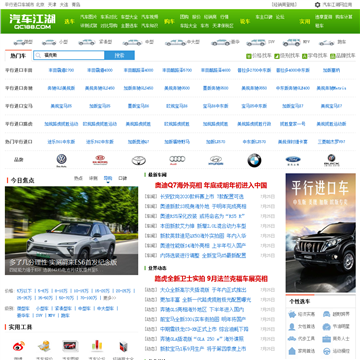
Task: Select the Audi four-rings logo
Action: click(177, 160)
